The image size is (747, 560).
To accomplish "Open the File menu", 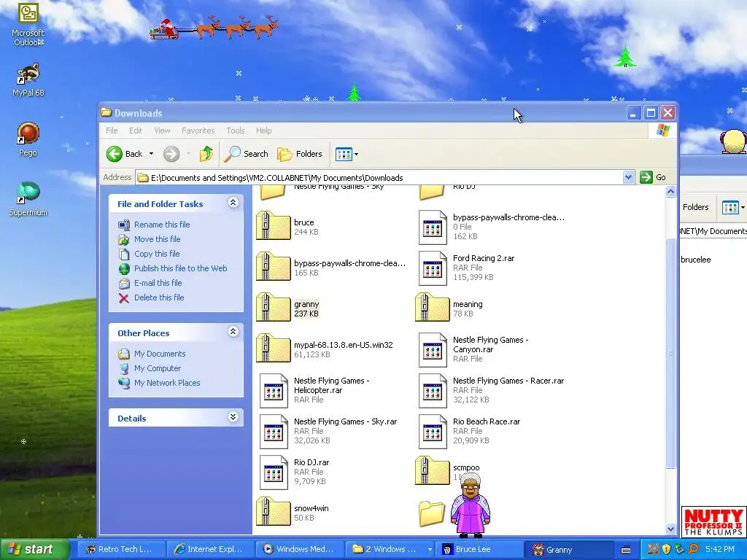I will coord(112,131).
